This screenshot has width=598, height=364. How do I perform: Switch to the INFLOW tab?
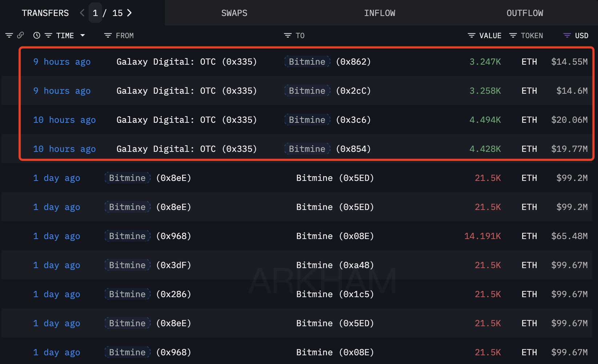coord(379,13)
